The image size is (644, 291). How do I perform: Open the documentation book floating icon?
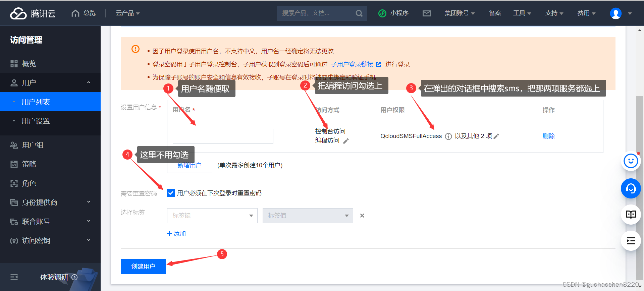pos(631,215)
